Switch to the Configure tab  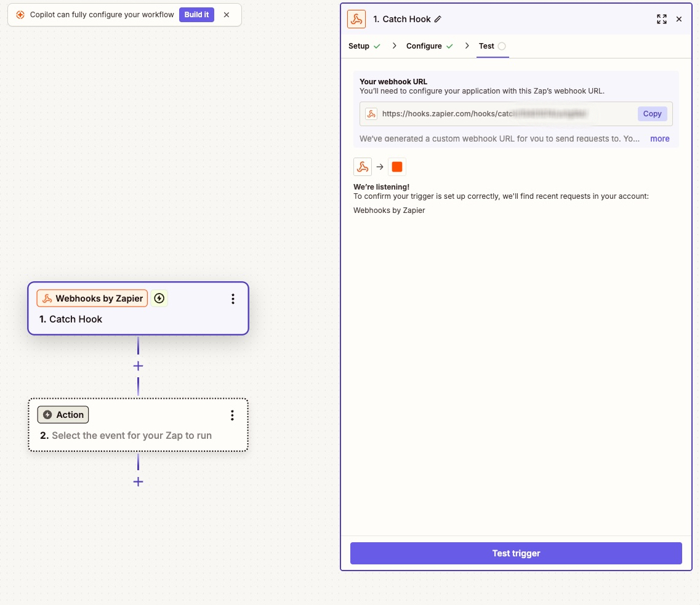coord(424,46)
